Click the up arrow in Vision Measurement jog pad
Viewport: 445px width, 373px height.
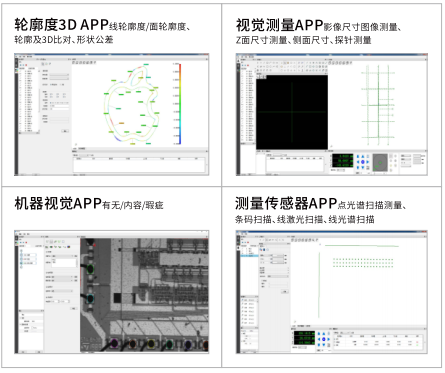[363, 157]
